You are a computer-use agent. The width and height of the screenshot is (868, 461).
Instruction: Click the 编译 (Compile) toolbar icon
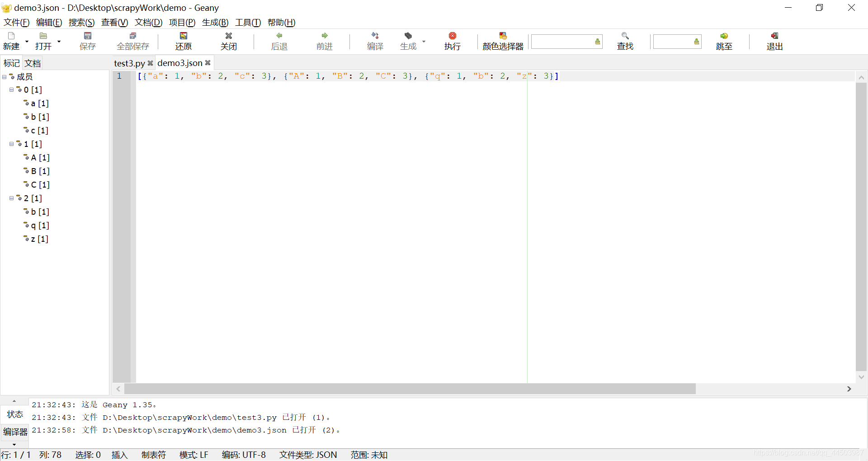(375, 42)
